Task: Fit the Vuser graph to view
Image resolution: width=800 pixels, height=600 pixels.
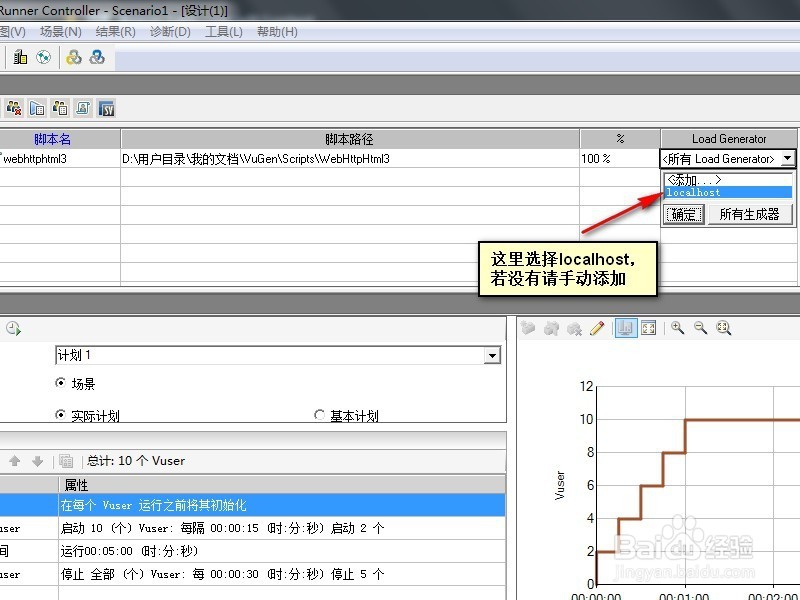Action: (722, 327)
